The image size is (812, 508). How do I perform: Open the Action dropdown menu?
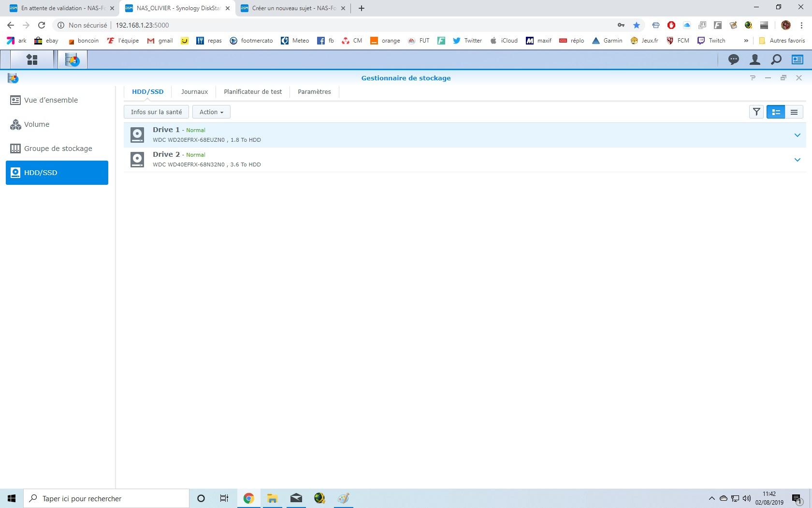[x=211, y=112]
